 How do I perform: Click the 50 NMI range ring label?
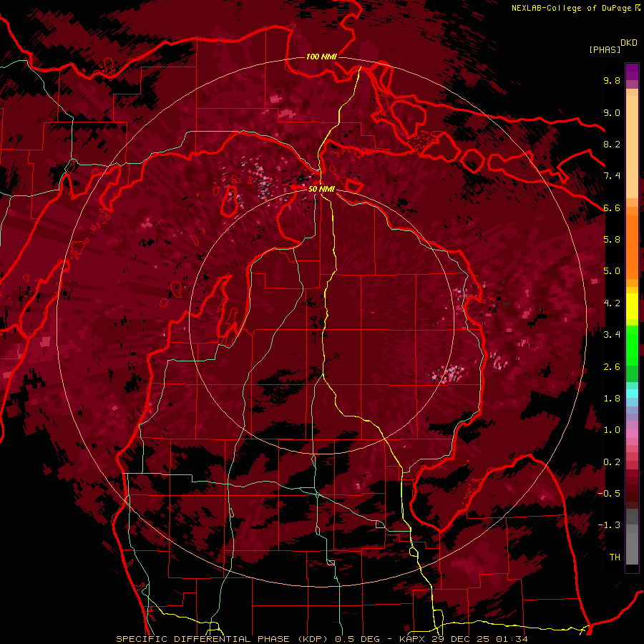point(321,189)
